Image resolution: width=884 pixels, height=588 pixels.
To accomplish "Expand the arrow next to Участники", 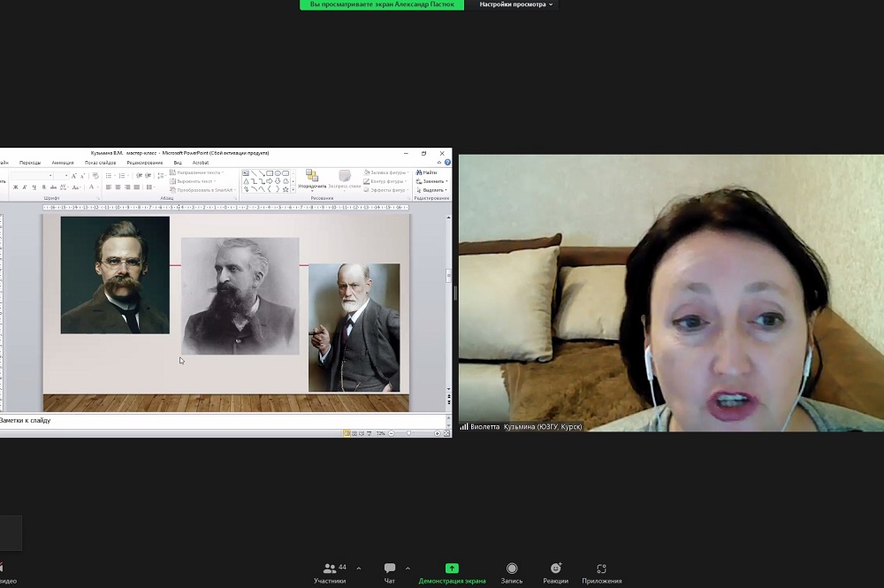I will coord(359,569).
